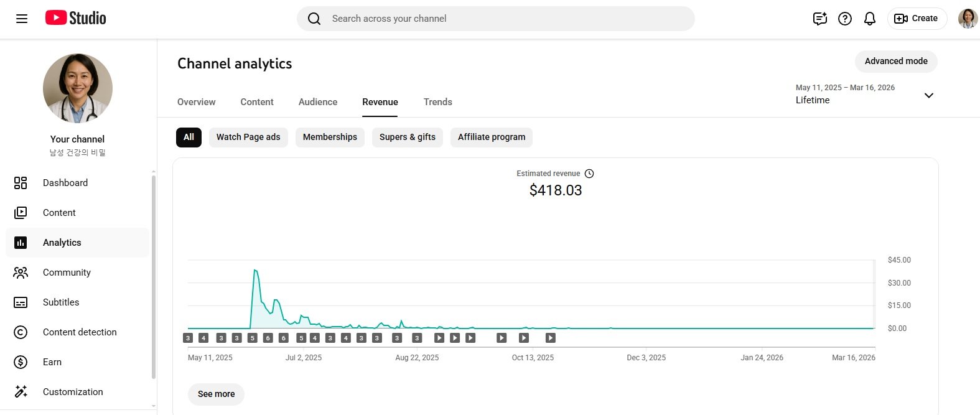Image resolution: width=980 pixels, height=415 pixels.
Task: Click the Advanced mode button
Action: coord(895,61)
